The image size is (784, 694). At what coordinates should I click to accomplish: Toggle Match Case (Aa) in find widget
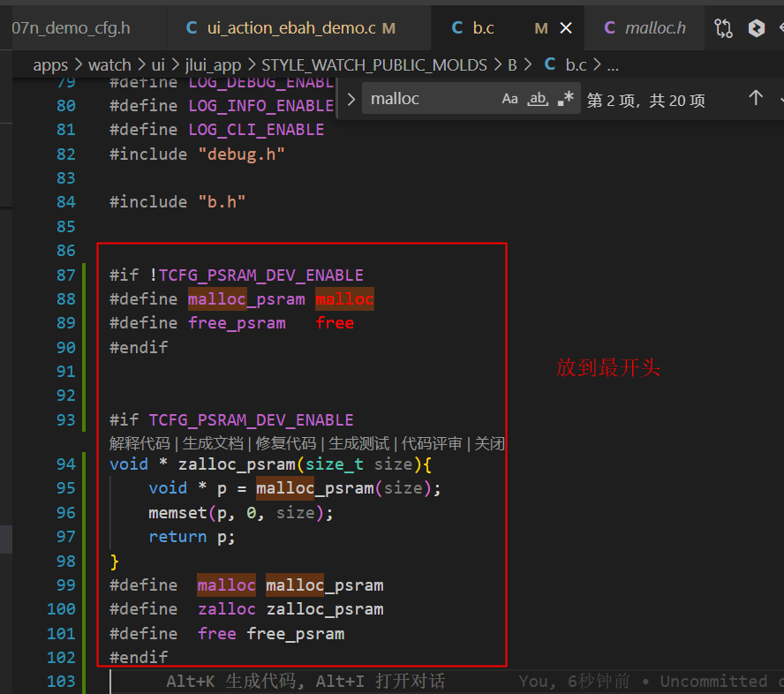pos(509,99)
